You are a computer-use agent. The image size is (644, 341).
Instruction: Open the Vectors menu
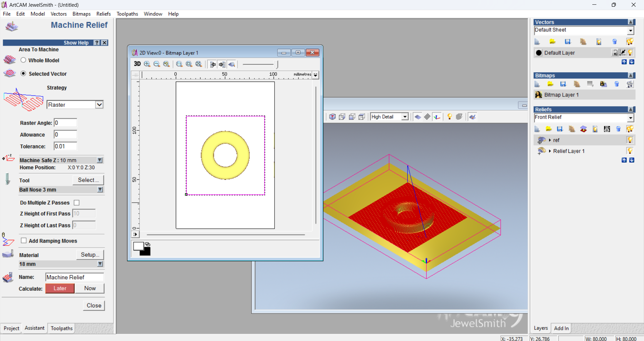58,14
